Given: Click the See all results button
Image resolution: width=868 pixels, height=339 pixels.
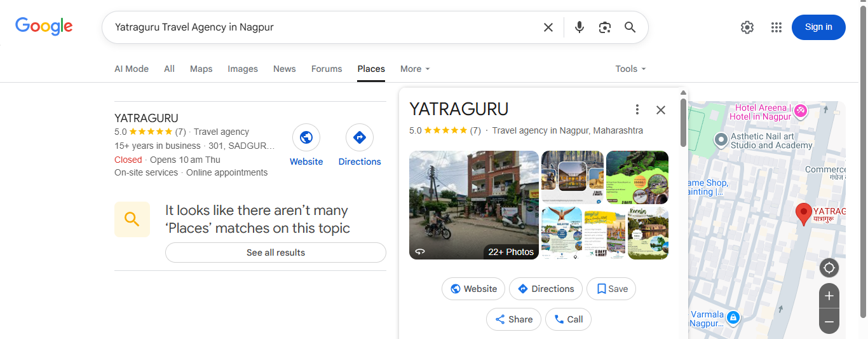Looking at the screenshot, I should click(276, 253).
